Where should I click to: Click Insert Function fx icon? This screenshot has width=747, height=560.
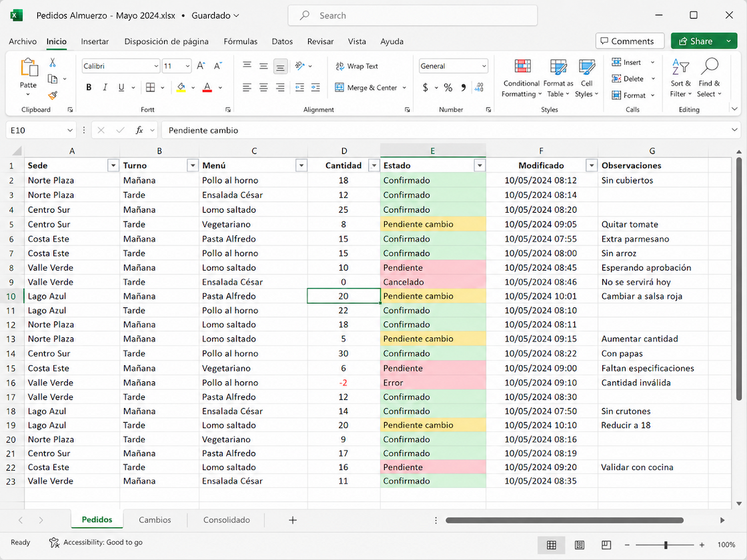[x=139, y=130]
